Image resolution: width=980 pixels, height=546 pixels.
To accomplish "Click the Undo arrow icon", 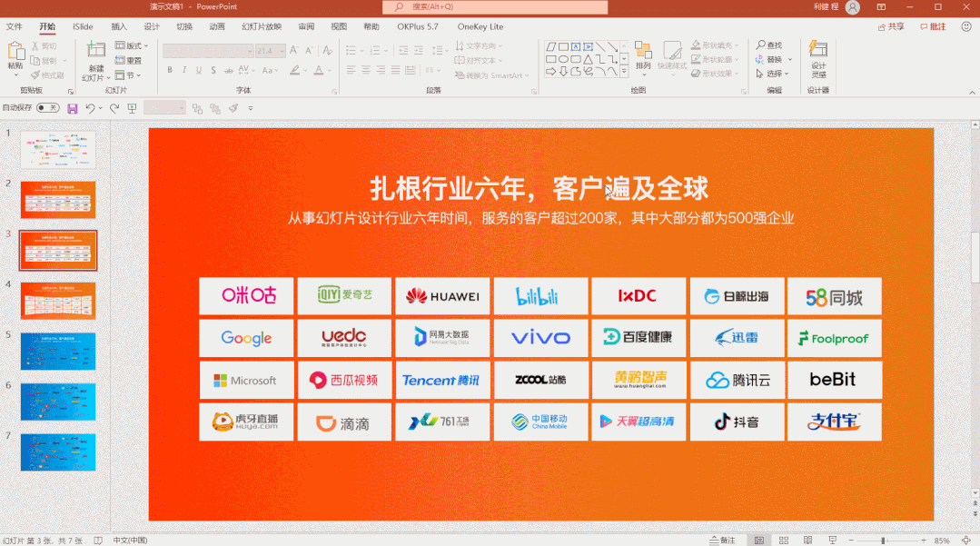I will pyautogui.click(x=90, y=108).
